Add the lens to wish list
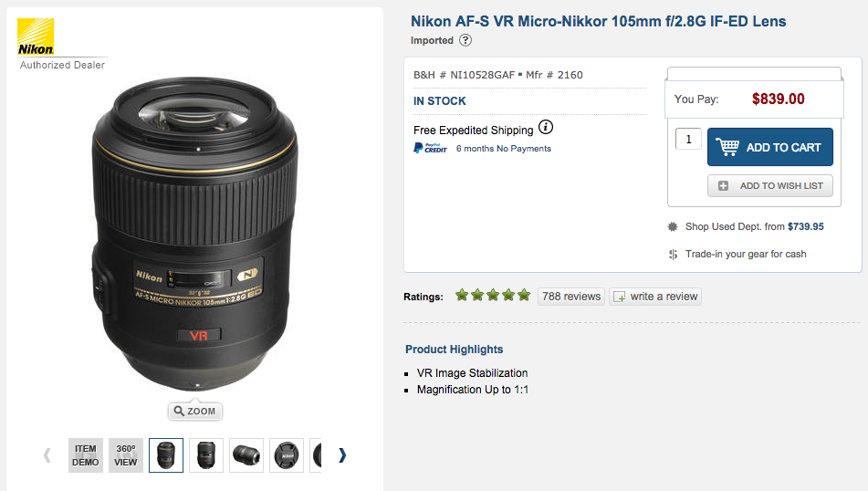The width and height of the screenshot is (868, 491). pos(770,186)
